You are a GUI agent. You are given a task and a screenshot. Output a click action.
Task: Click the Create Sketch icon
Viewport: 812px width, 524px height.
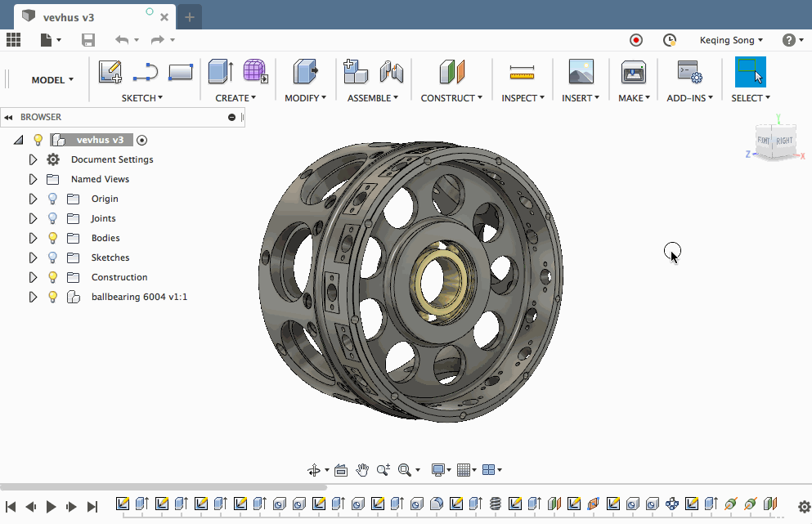[x=110, y=72]
